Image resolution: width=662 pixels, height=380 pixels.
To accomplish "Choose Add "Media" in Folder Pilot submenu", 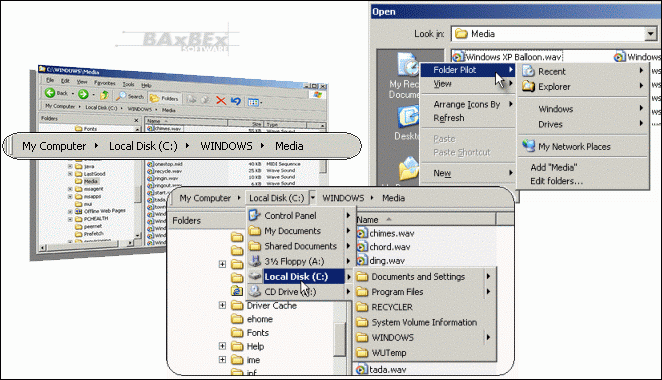I will pos(583,168).
